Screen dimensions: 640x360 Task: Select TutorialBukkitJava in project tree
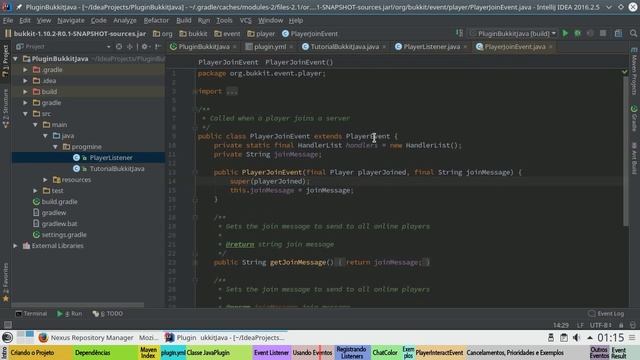(117, 169)
